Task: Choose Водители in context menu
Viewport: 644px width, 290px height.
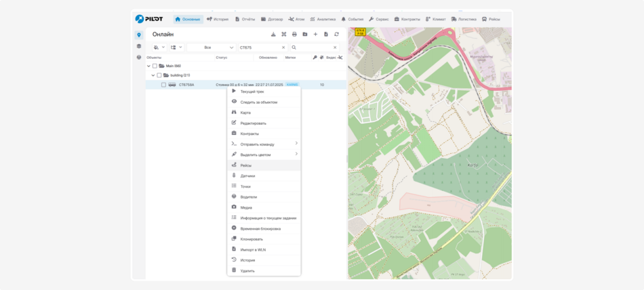Action: 264,196
